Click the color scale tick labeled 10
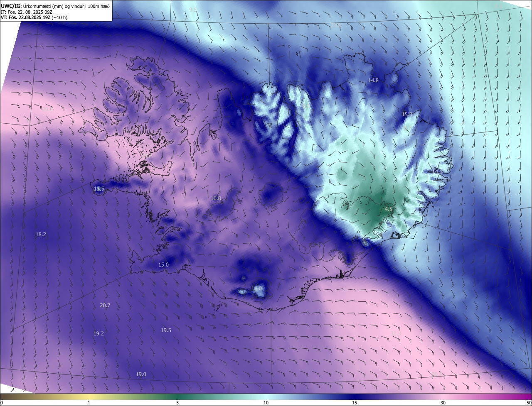Image resolution: width=532 pixels, height=406 pixels. (x=266, y=403)
